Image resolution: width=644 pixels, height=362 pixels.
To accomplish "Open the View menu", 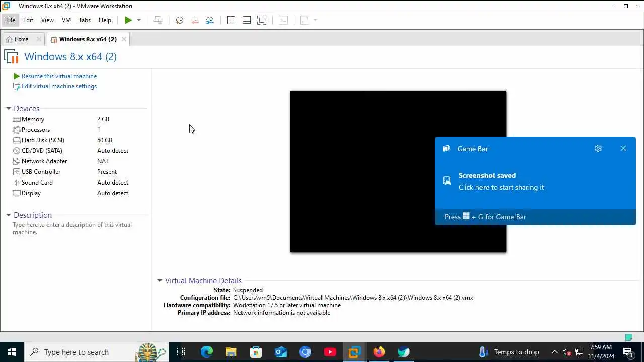I will point(47,20).
